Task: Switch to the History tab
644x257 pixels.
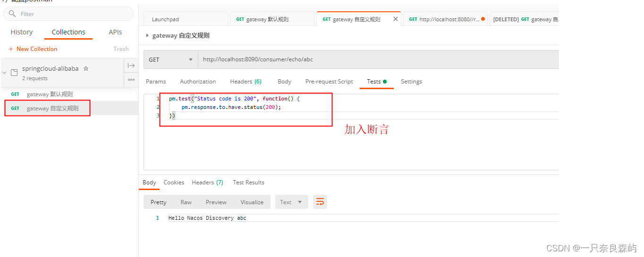Action: point(22,32)
